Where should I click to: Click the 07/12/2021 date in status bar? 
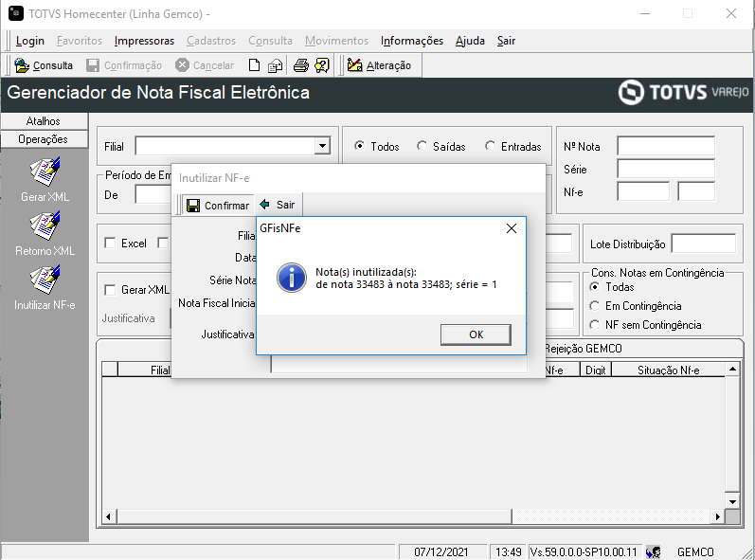coord(441,551)
